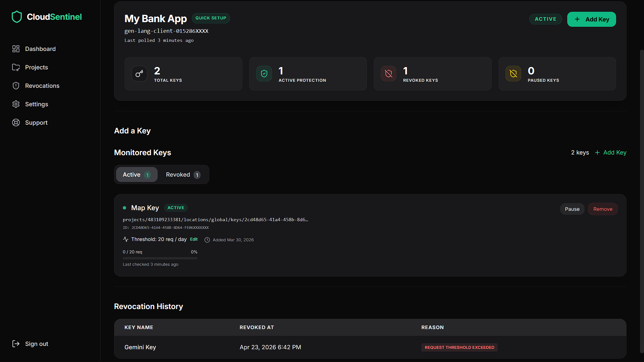
Task: Click the shield icon on Active Protection card
Action: (x=264, y=73)
